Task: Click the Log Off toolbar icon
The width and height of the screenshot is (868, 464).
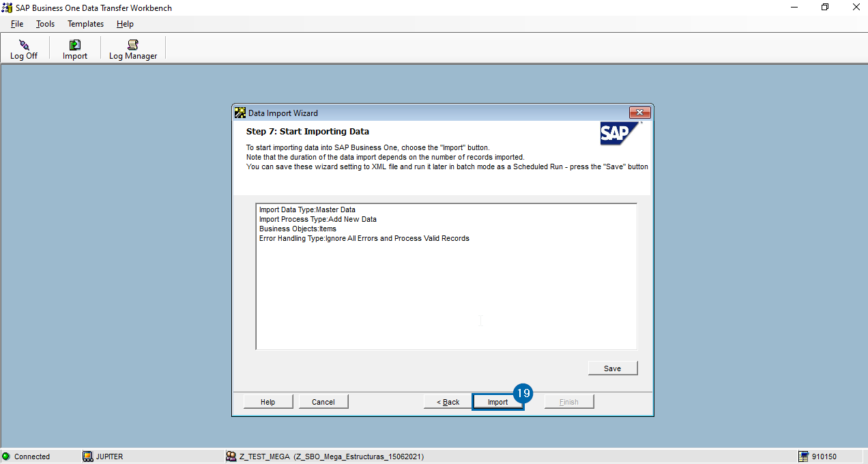Action: point(24,45)
